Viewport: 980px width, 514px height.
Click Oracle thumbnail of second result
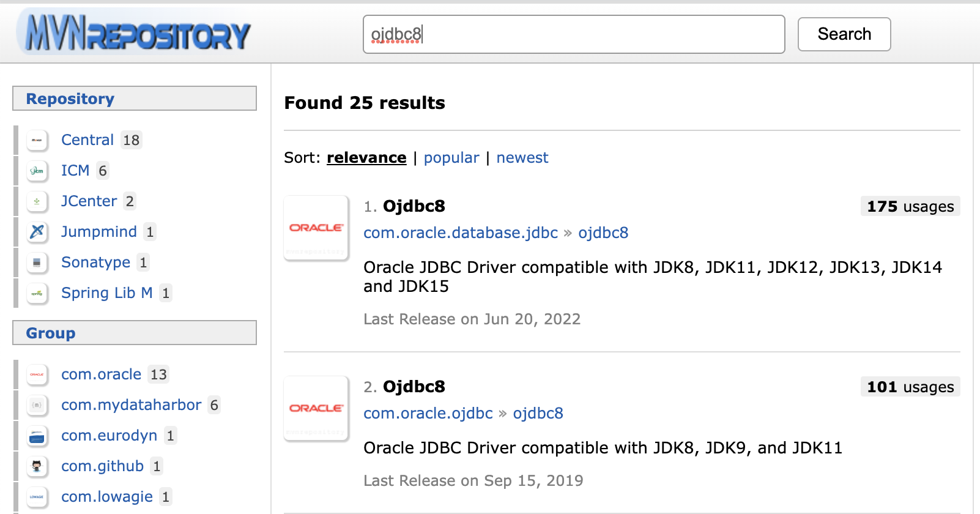[x=316, y=408]
